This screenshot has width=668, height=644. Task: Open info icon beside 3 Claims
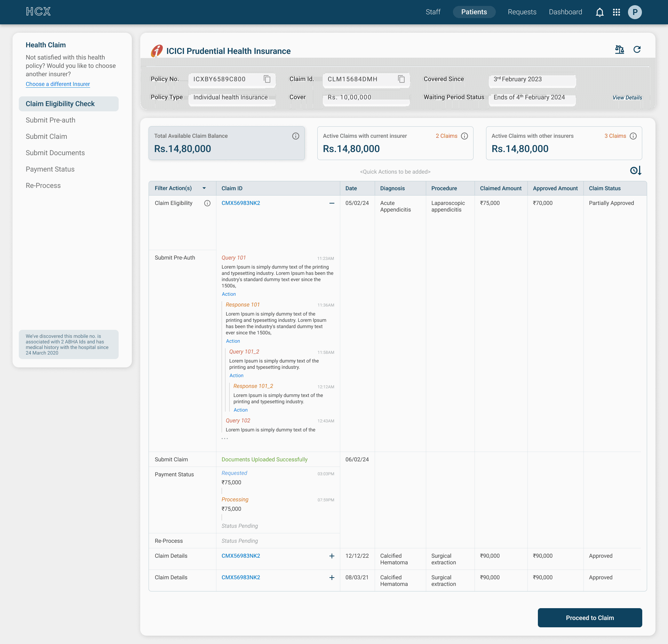(633, 136)
